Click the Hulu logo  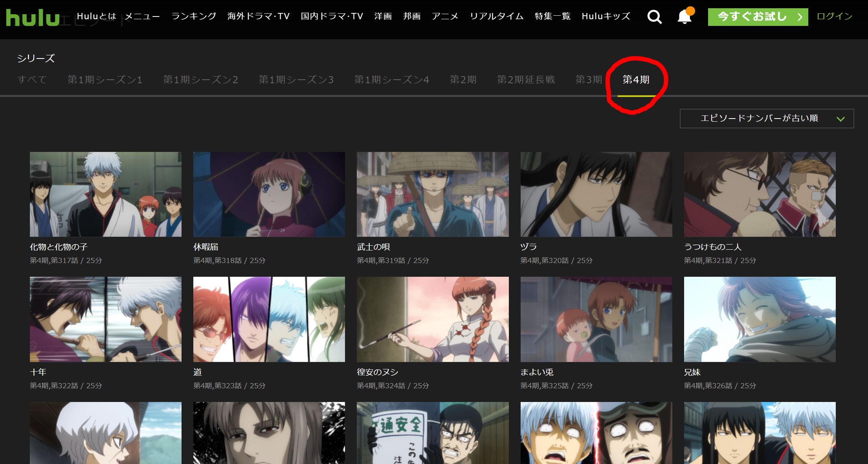coord(33,18)
